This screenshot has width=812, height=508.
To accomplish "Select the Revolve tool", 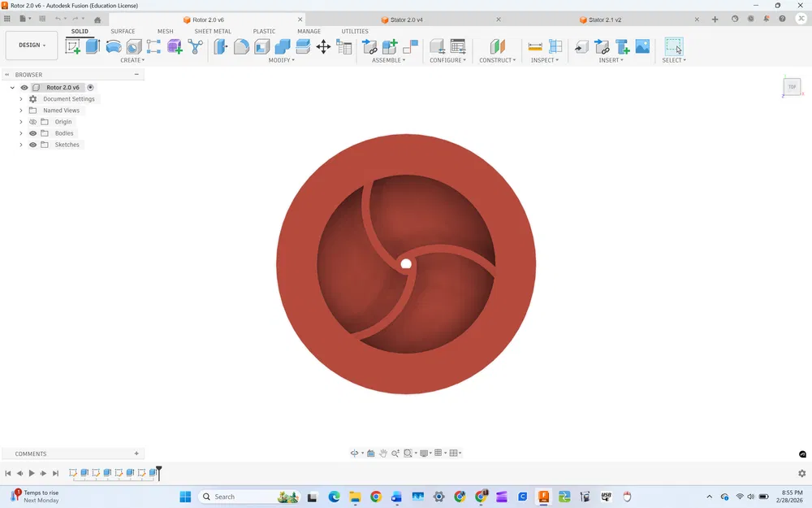I will click(114, 46).
